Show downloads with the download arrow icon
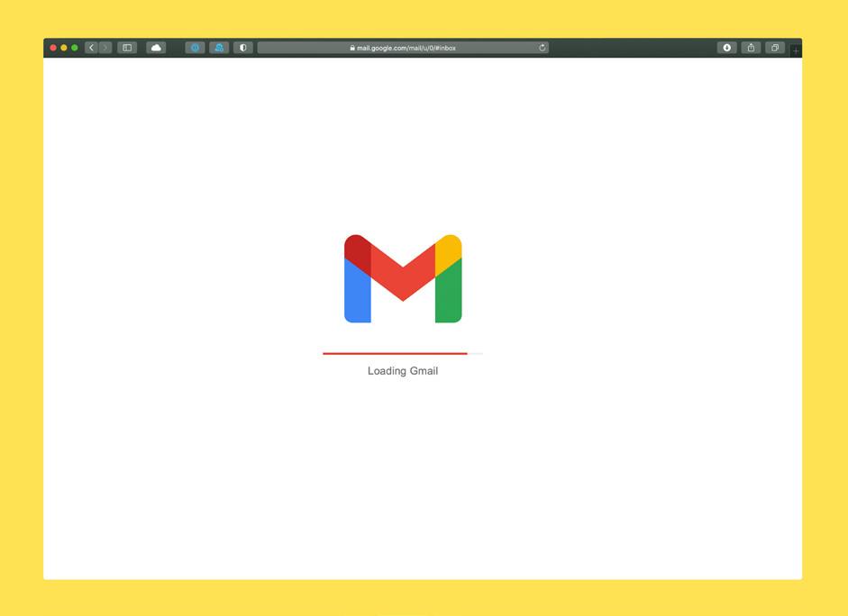The height and width of the screenshot is (616, 848). [x=727, y=48]
